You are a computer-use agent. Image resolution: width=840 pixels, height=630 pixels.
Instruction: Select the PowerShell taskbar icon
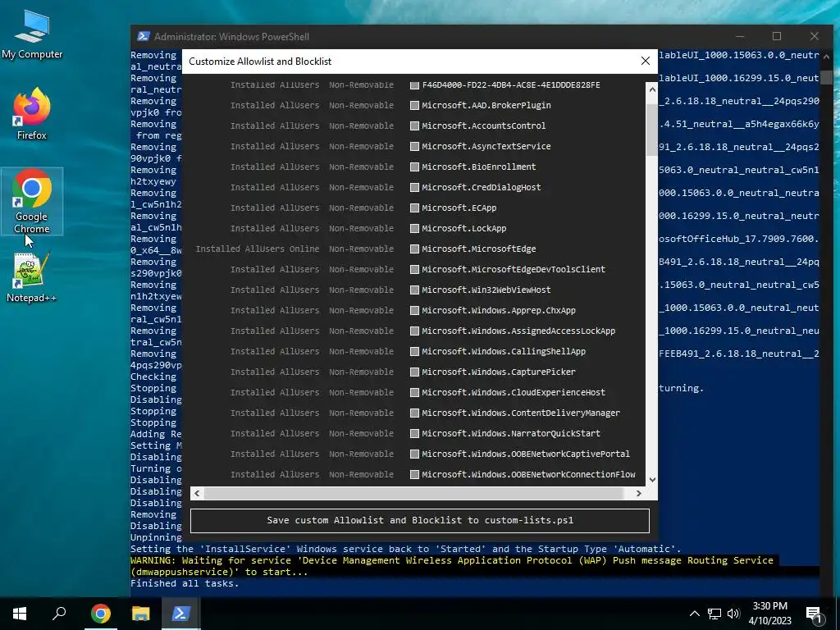(180, 614)
